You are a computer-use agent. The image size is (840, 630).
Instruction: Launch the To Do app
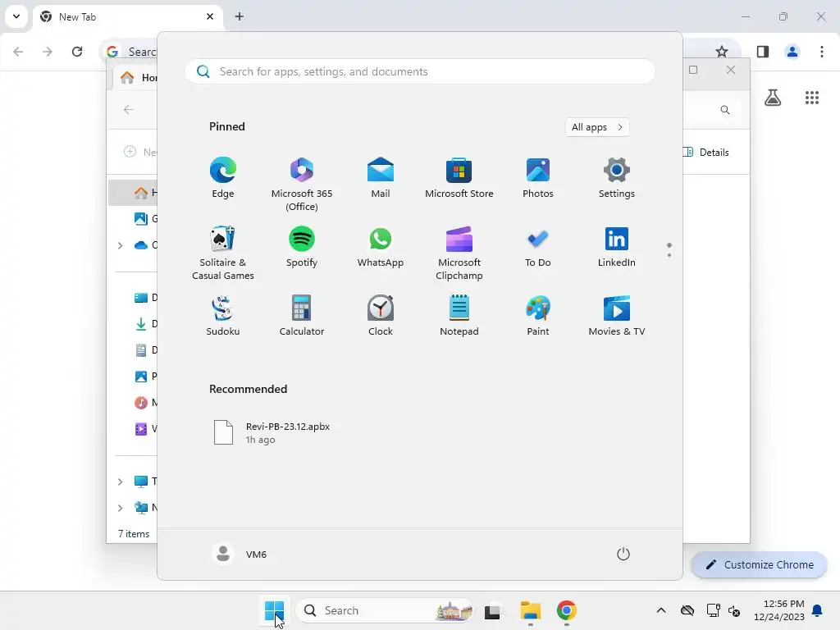[x=538, y=247]
